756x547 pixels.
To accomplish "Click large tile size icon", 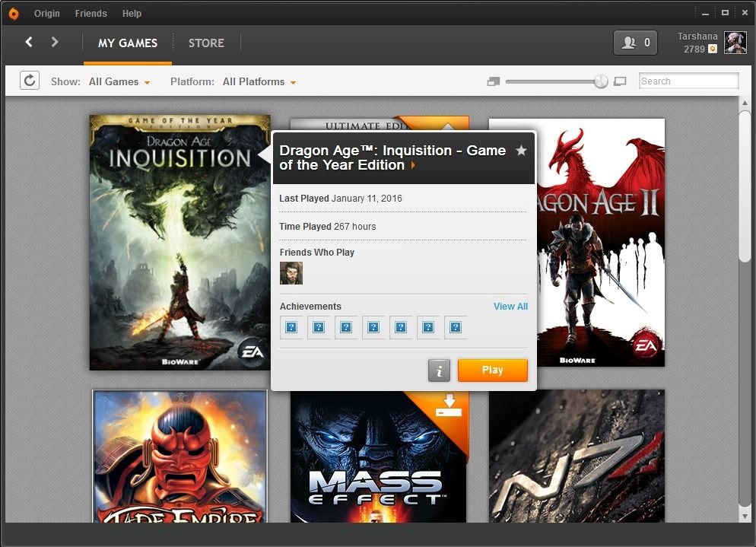I will pyautogui.click(x=620, y=81).
